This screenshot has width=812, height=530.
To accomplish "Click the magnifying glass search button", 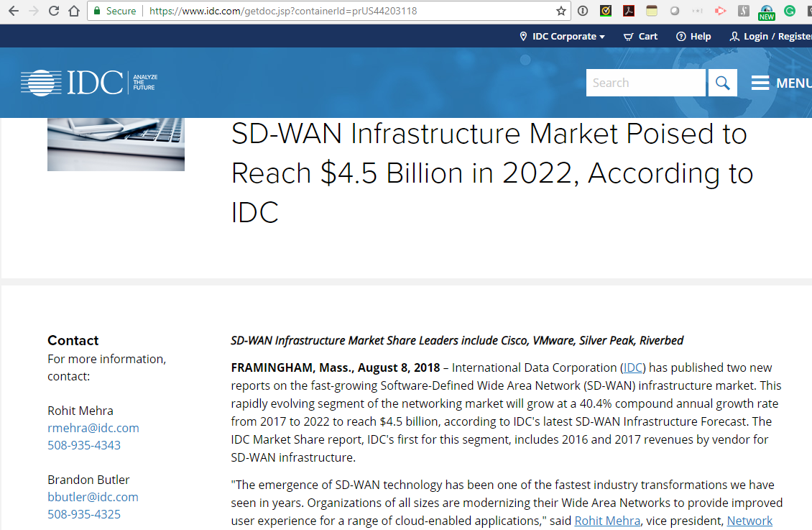I will pos(722,83).
